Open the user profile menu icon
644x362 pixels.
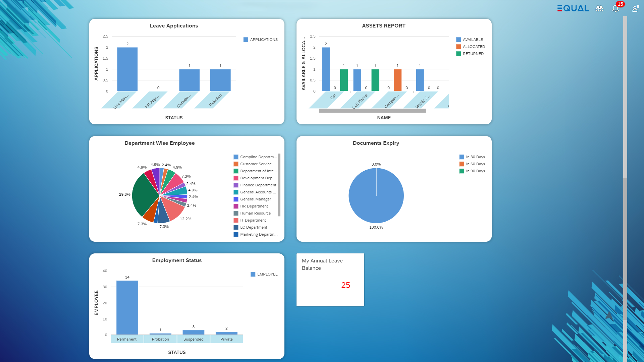pos(635,9)
